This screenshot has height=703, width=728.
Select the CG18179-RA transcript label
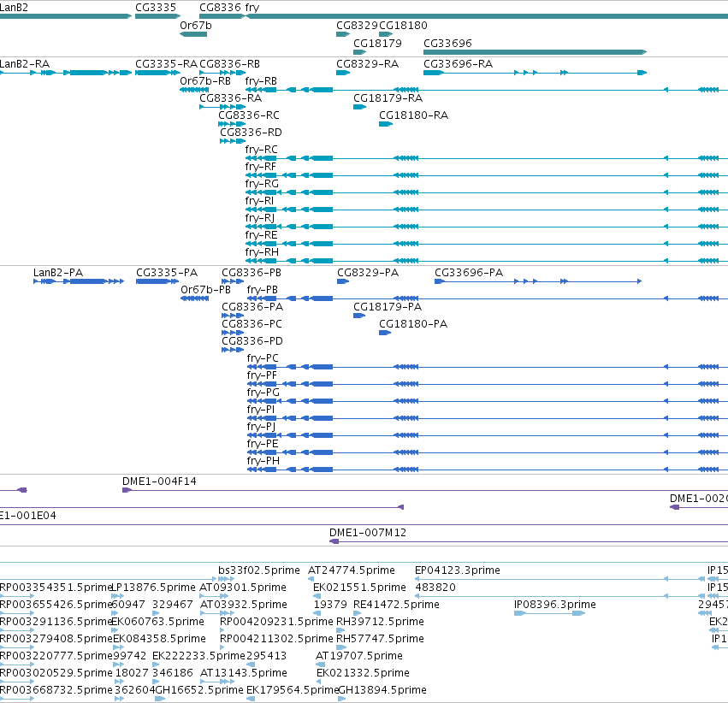tap(388, 97)
